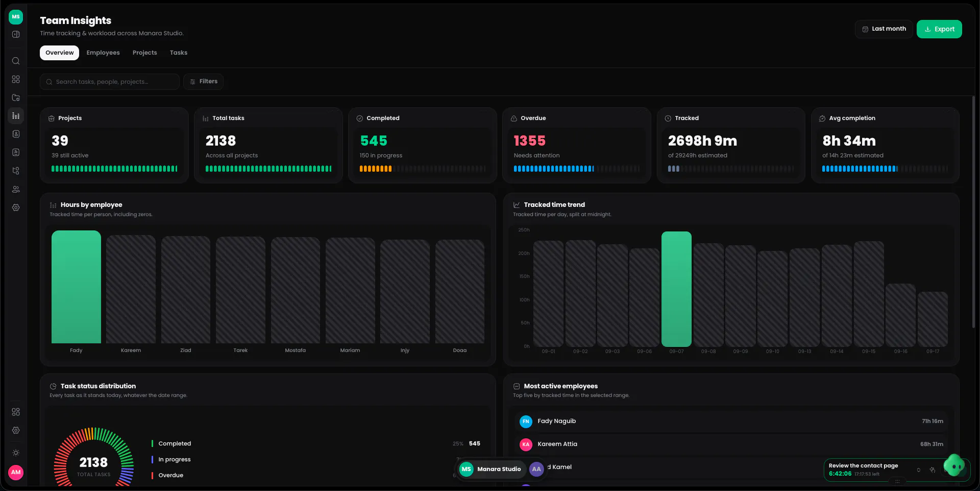Switch to the Tasks tab

(x=179, y=53)
